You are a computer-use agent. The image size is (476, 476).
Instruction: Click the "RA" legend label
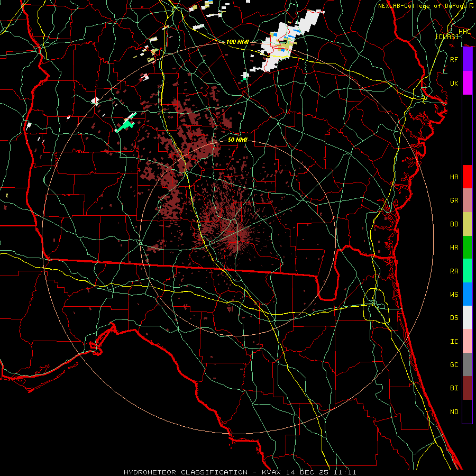454,271
